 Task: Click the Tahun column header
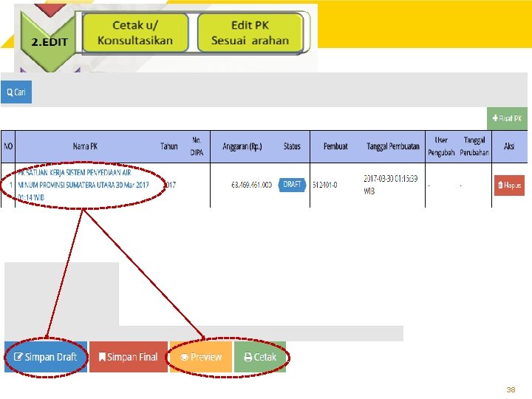click(x=169, y=146)
